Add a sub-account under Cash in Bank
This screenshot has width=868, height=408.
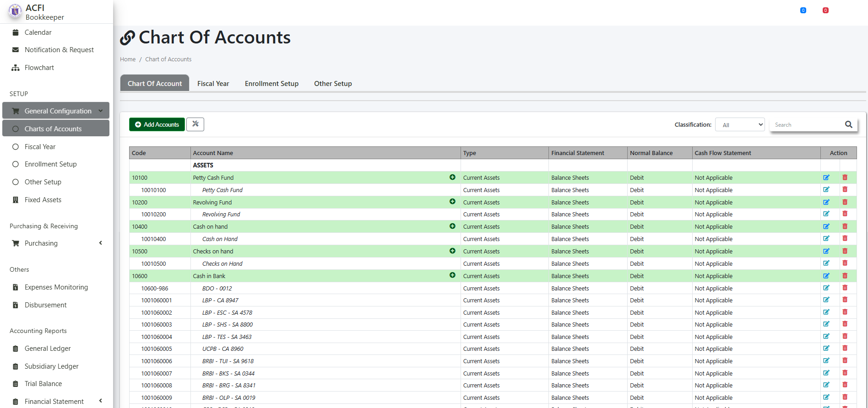pyautogui.click(x=452, y=275)
